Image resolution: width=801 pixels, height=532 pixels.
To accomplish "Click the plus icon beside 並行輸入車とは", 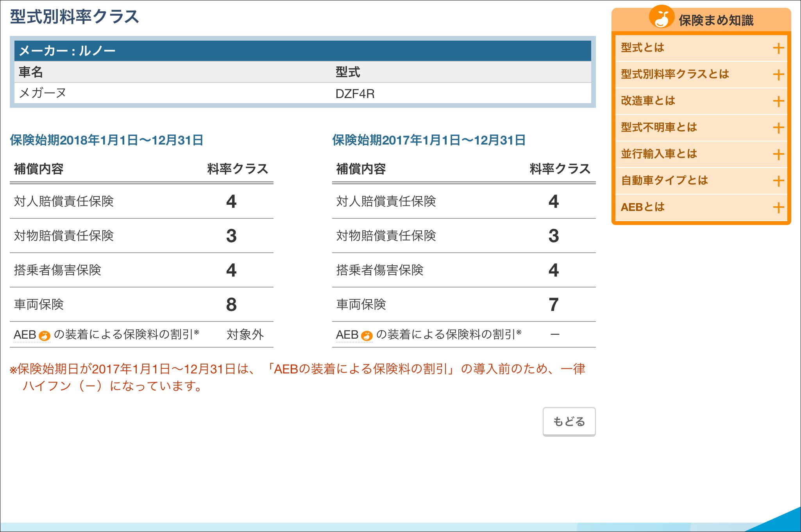I will [778, 155].
